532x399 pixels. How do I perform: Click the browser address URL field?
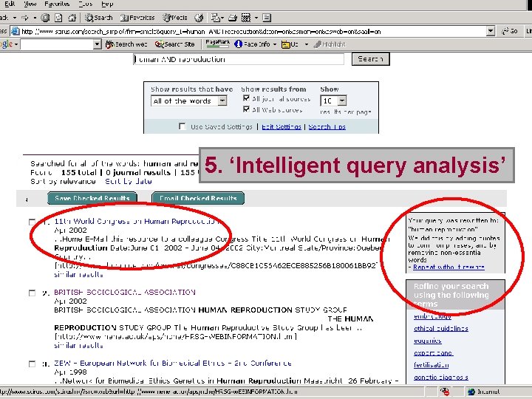[x=253, y=32]
